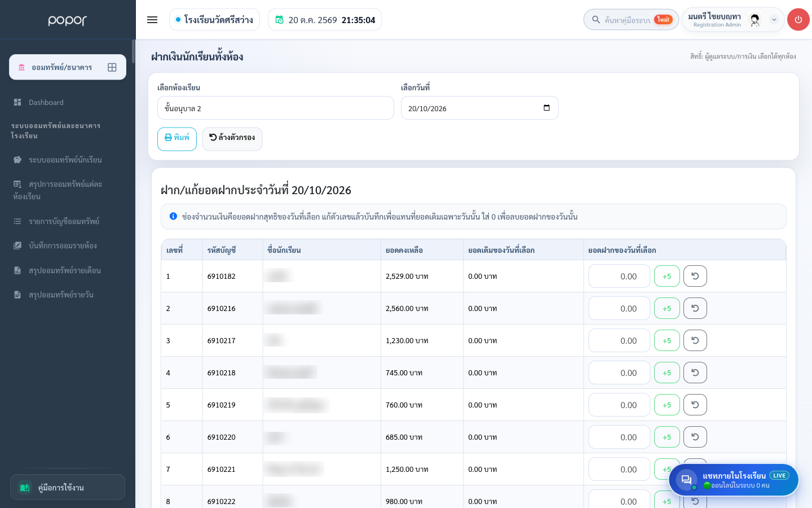Open สรุปออมทรัพย์รายเดือน menu item
This screenshot has width=812, height=508.
pos(65,270)
